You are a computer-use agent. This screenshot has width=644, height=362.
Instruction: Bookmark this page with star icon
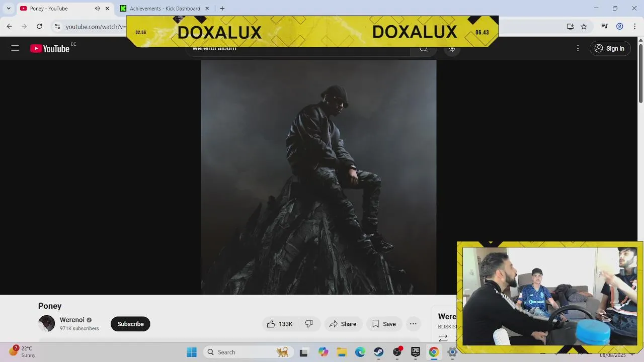[584, 27]
